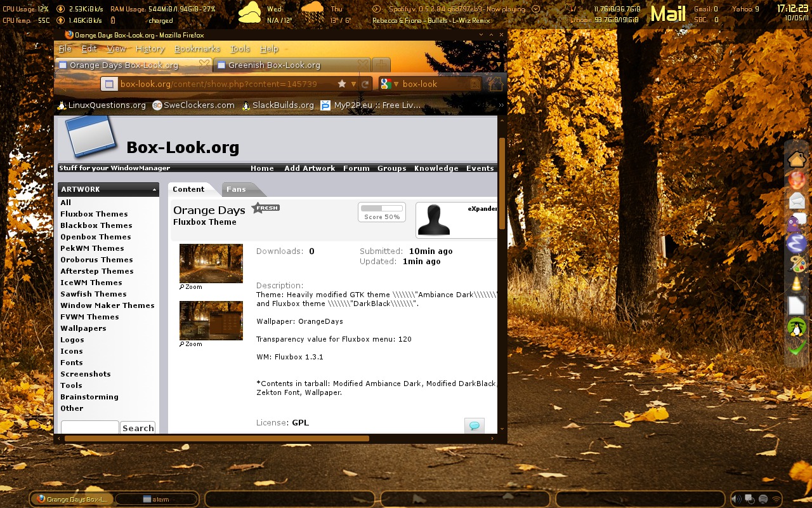The width and height of the screenshot is (812, 508).
Task: Open the Tools menu
Action: (240, 49)
